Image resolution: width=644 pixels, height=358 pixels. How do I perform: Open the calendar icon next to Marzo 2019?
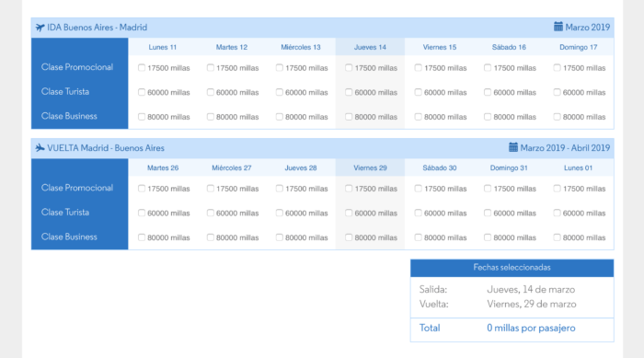coord(558,27)
